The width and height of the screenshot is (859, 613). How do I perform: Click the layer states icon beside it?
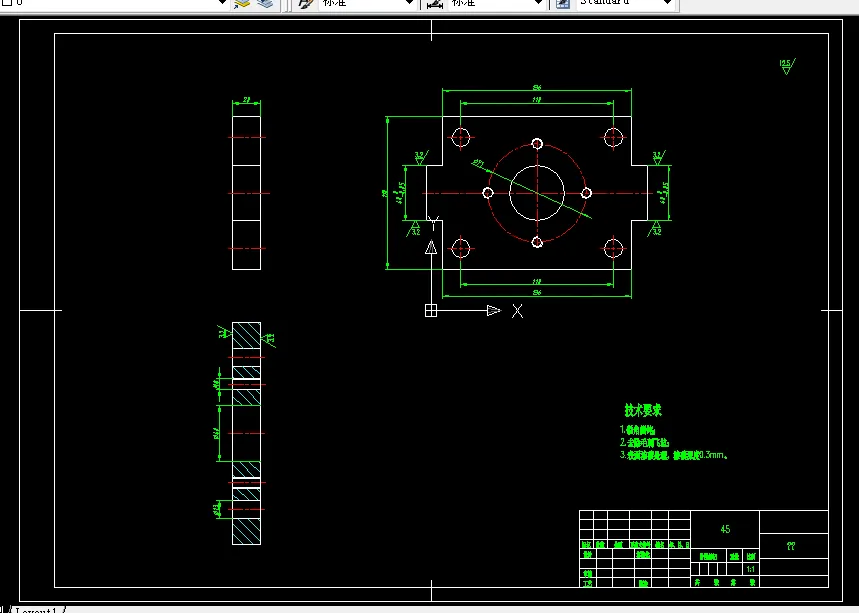click(x=265, y=3)
